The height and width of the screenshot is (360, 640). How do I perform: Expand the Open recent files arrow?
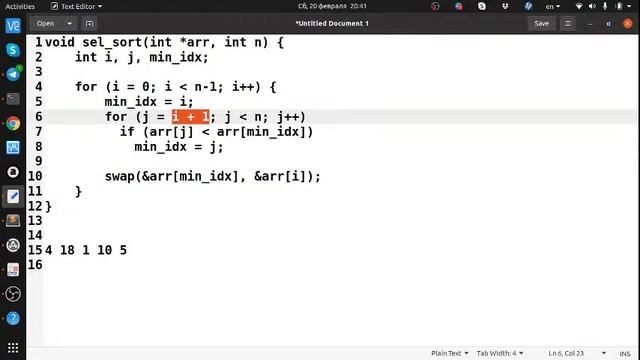(69, 24)
